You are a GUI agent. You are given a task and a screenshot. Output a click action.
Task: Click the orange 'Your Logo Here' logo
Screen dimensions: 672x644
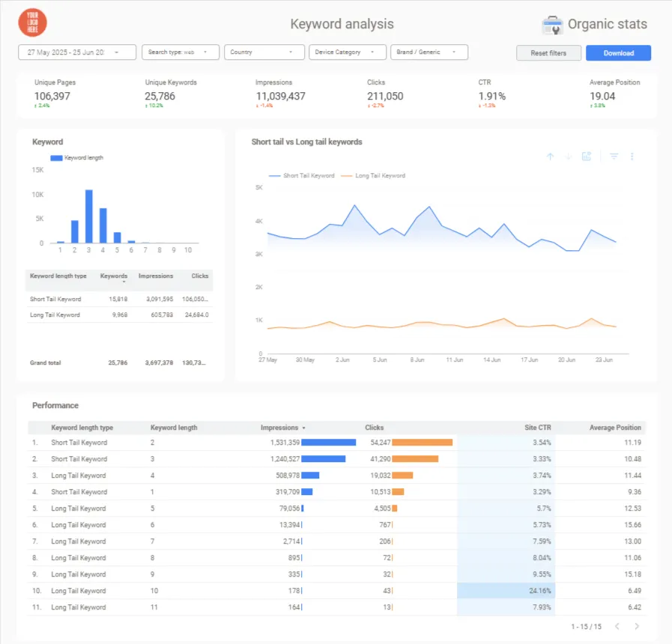tap(32, 22)
